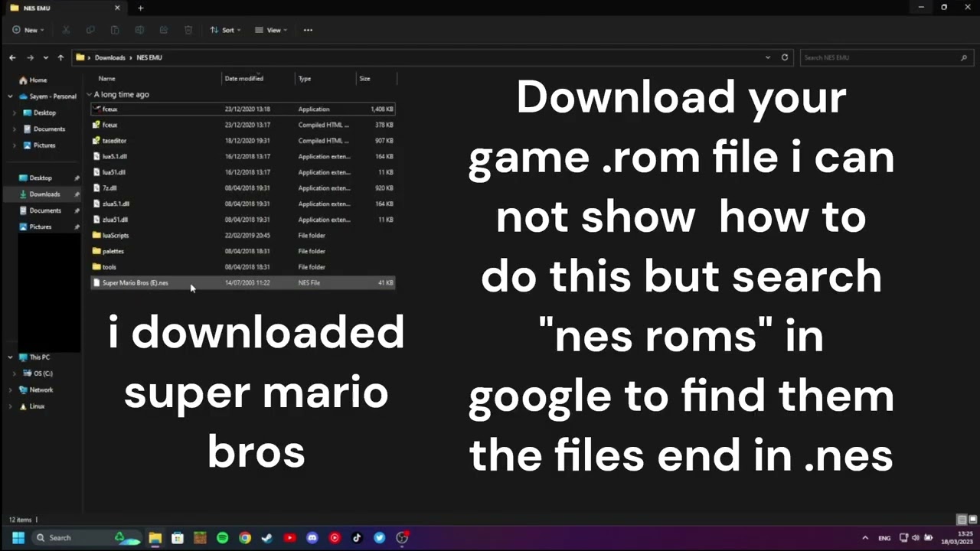Viewport: 980px width, 551px height.
Task: Go back with the left arrow button
Action: click(x=12, y=57)
